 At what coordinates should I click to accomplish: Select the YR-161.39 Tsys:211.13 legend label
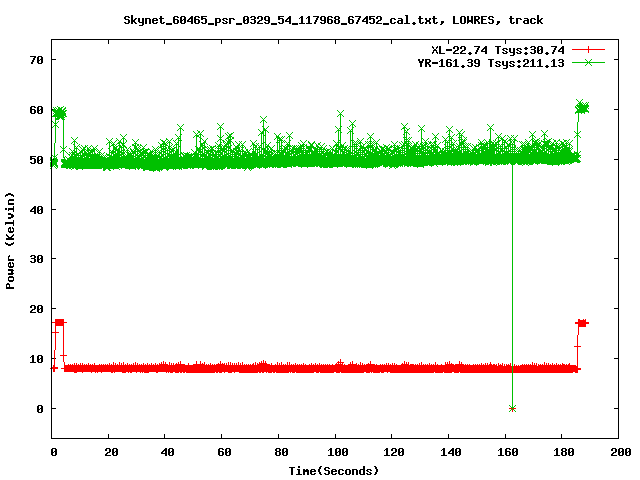tap(491, 63)
